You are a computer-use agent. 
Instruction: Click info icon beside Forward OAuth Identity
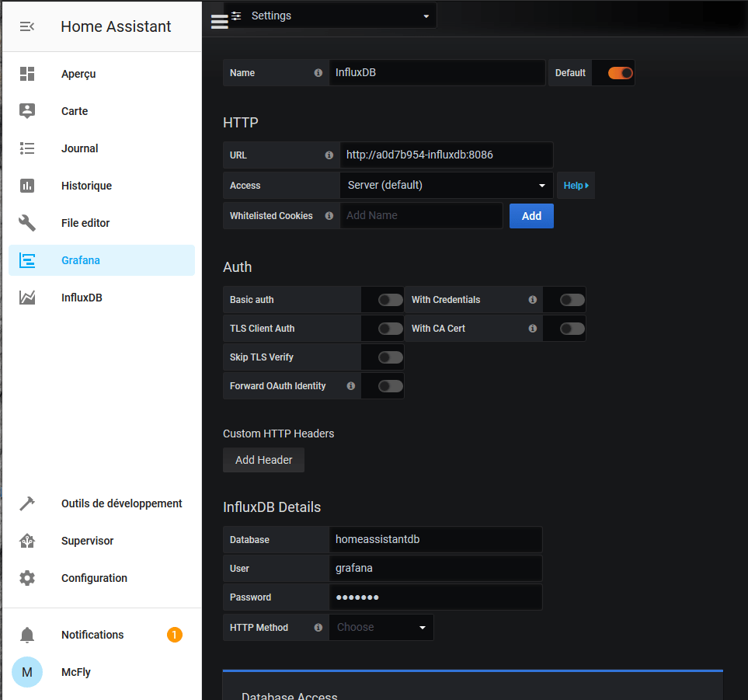coord(351,386)
